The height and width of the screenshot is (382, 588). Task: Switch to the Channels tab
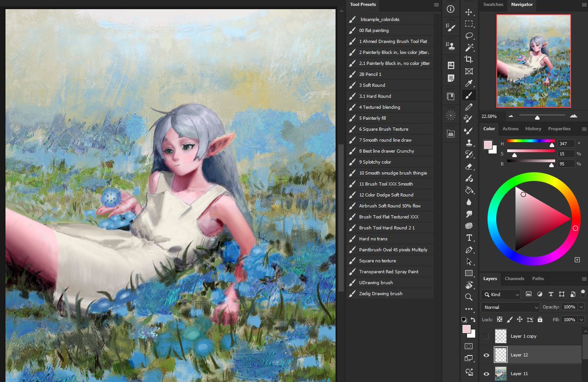point(514,279)
